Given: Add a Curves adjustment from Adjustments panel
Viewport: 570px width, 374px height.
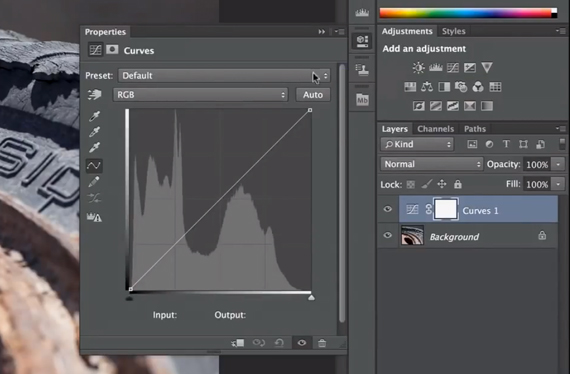Looking at the screenshot, I should pyautogui.click(x=453, y=67).
